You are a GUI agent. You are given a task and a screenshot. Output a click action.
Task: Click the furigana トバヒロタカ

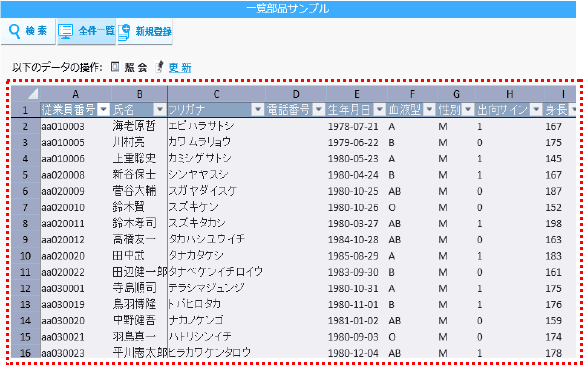pos(195,304)
